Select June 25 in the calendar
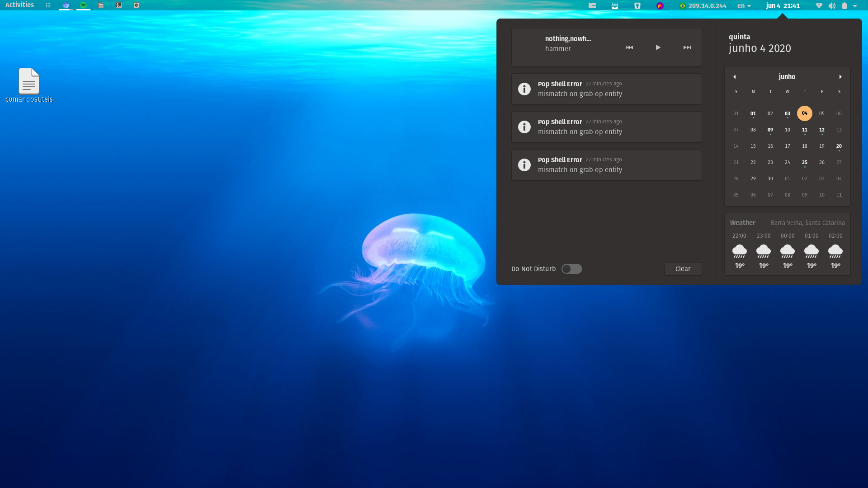The height and width of the screenshot is (488, 868). coord(805,162)
